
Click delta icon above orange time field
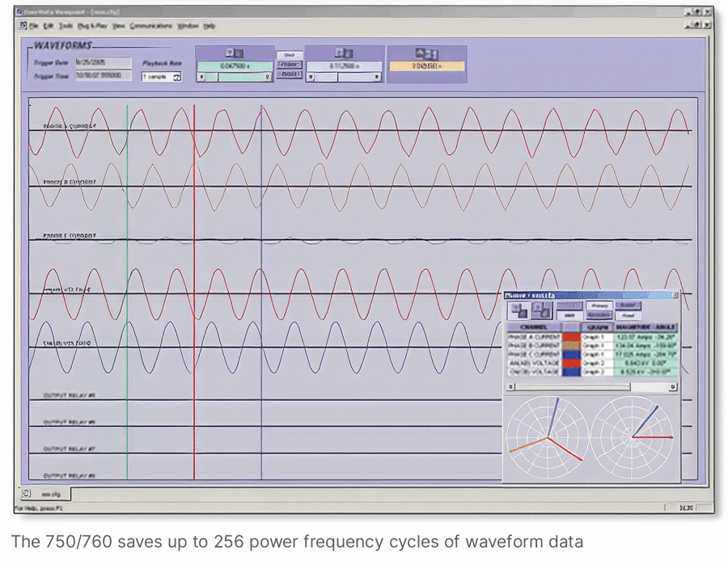426,54
